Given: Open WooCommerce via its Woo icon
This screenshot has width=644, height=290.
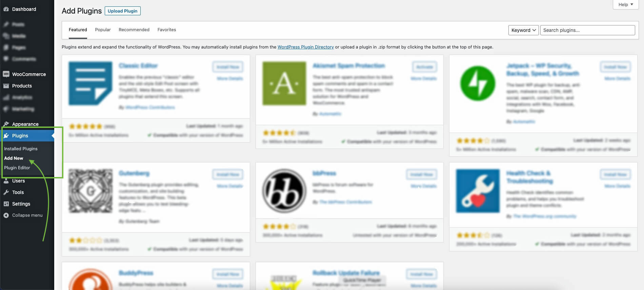Looking at the screenshot, I should [x=6, y=74].
